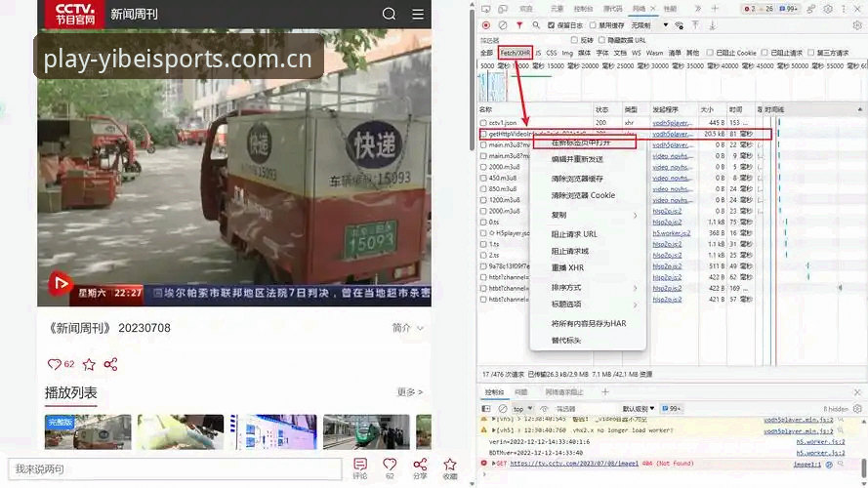Select 清除浏览器缓存 from context menu
868x488 pixels.
577,179
